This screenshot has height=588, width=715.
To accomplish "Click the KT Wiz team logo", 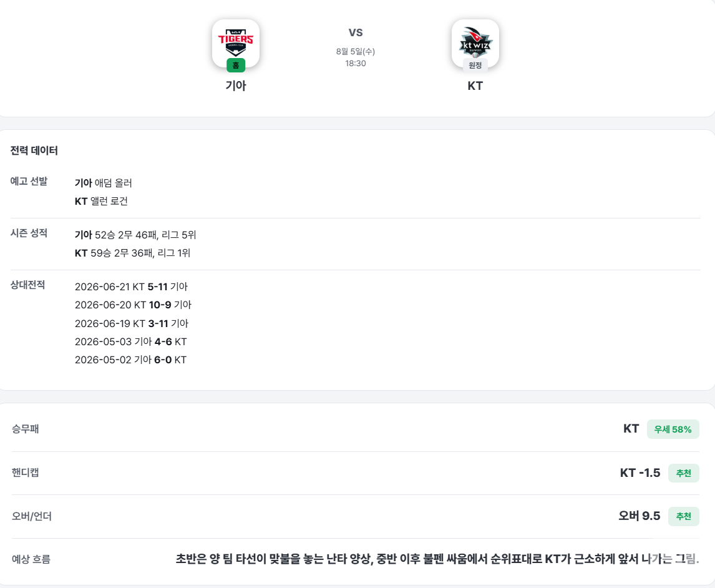I will tap(475, 43).
